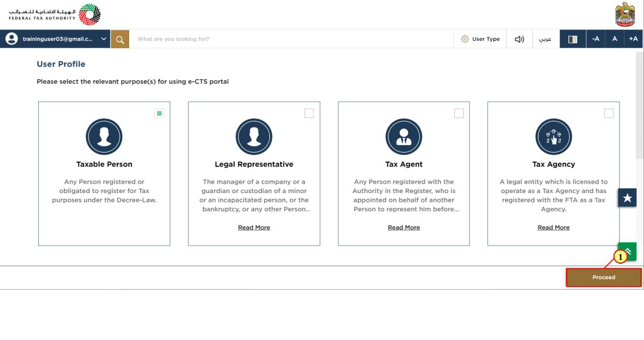The image size is (644, 340).
Task: Switch language to Arabic
Action: pyautogui.click(x=546, y=39)
